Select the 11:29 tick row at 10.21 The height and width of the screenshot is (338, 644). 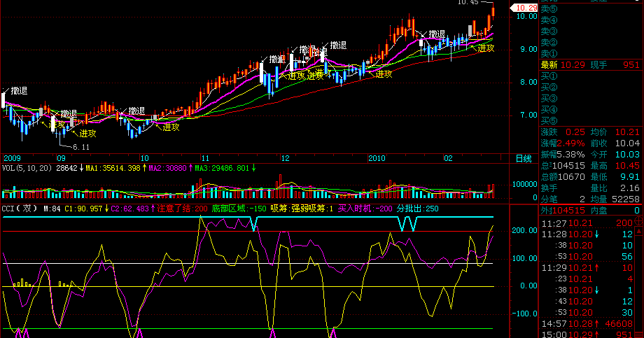click(x=587, y=268)
